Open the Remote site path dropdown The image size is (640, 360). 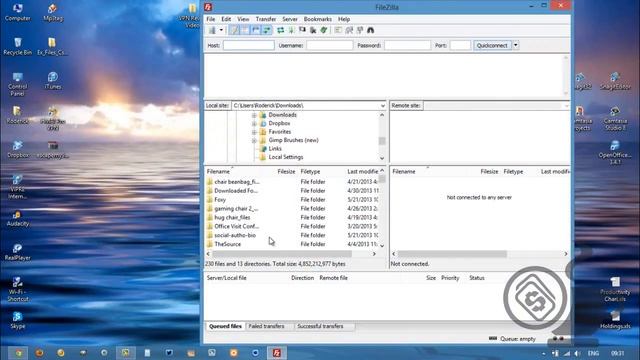(x=567, y=106)
